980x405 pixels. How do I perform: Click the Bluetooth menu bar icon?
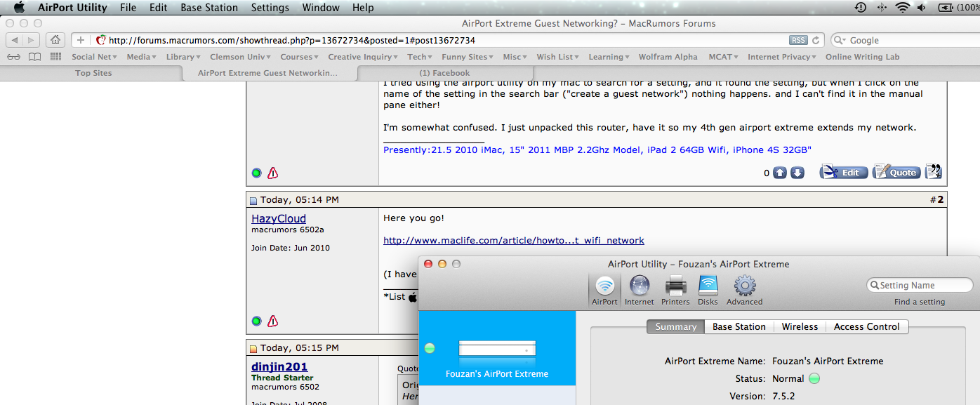(x=882, y=8)
